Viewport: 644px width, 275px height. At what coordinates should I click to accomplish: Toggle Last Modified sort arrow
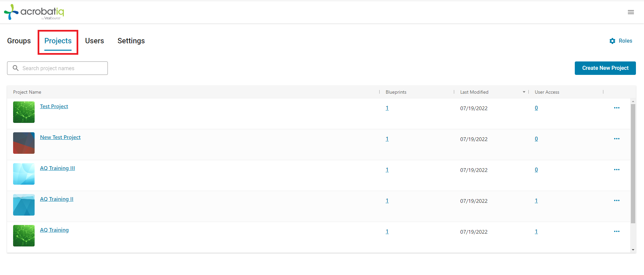pos(524,92)
